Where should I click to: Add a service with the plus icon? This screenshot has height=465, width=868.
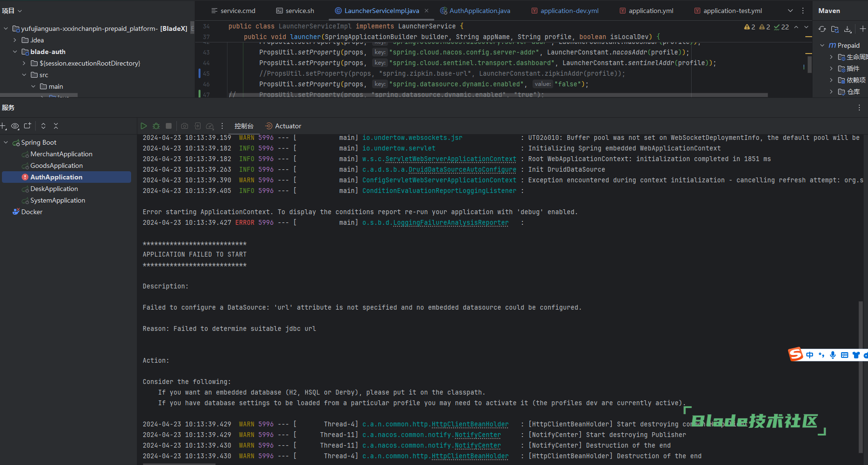pos(3,126)
